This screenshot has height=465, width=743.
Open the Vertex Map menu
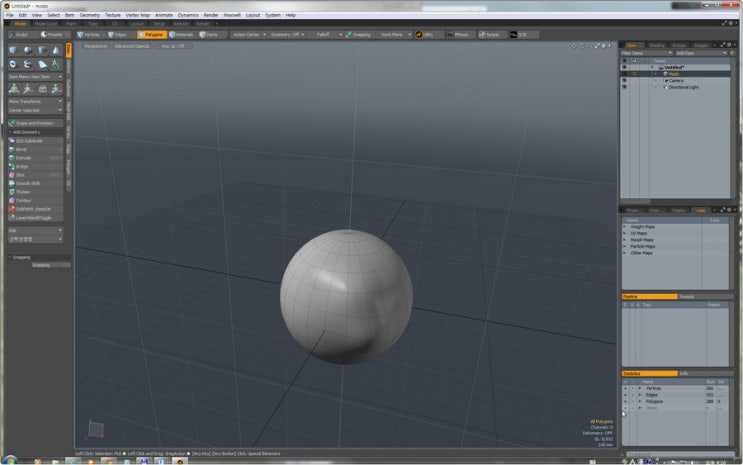point(137,15)
